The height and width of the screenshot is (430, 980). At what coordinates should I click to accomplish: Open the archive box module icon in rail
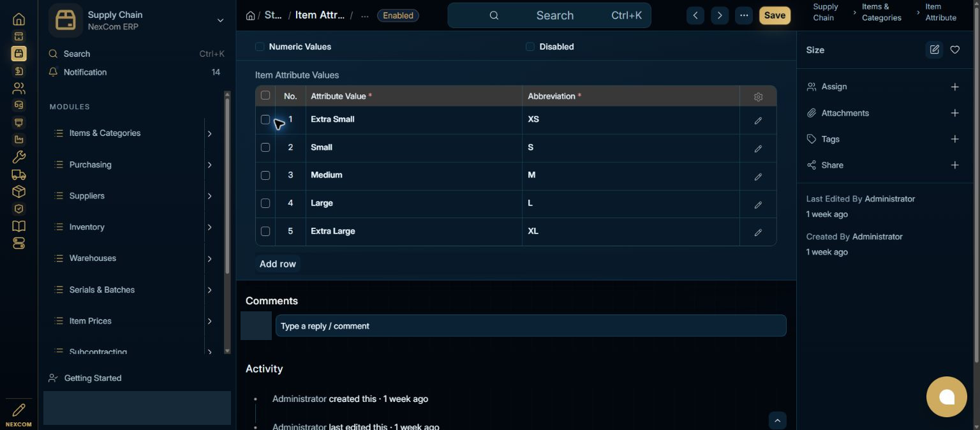[x=19, y=36]
